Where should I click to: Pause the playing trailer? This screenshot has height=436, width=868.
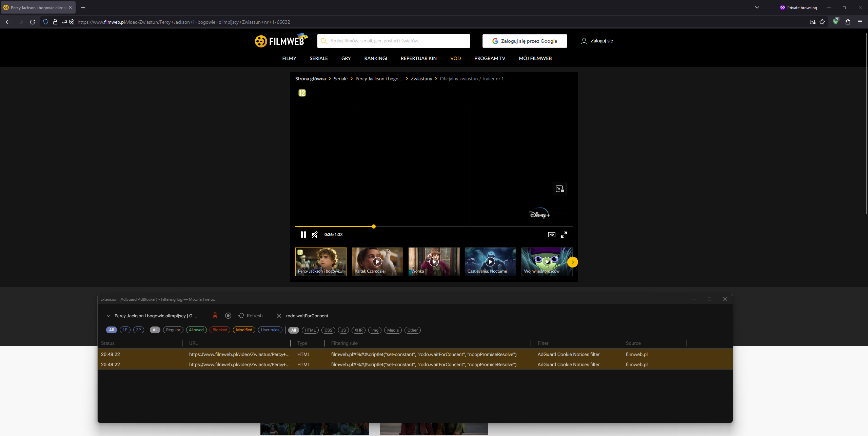303,234
